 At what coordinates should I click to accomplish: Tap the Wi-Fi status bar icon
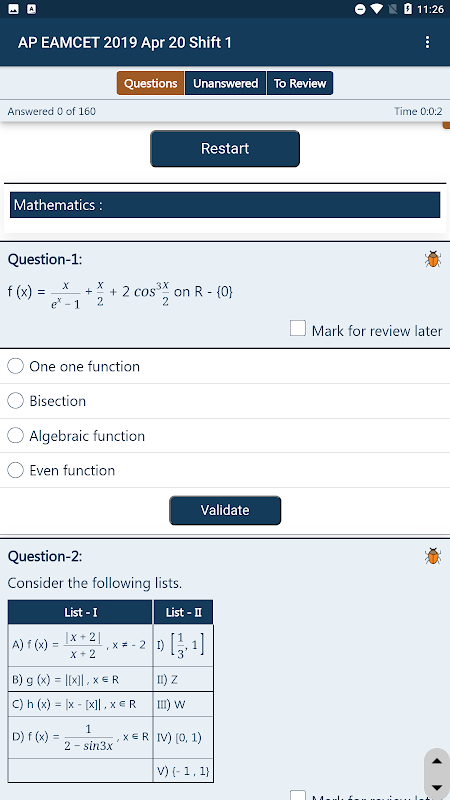pos(377,9)
